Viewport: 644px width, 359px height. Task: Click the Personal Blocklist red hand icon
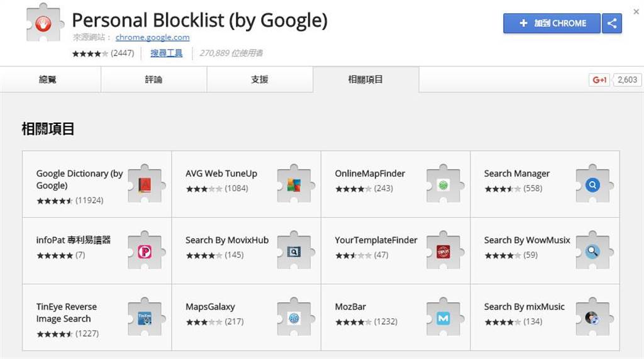43,23
